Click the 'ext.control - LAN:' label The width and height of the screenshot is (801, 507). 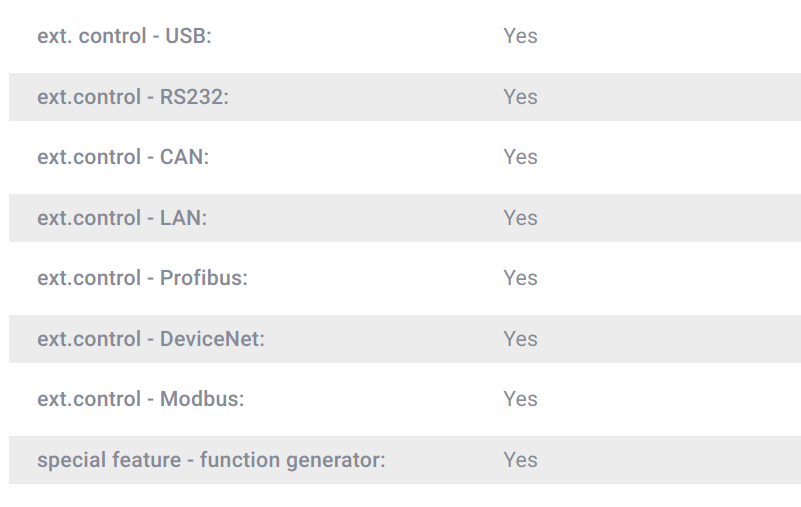(122, 218)
